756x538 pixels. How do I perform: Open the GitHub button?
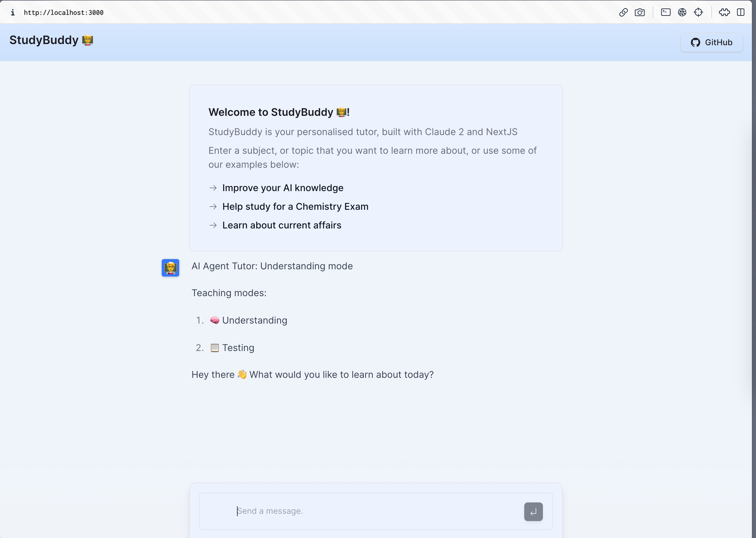(711, 42)
